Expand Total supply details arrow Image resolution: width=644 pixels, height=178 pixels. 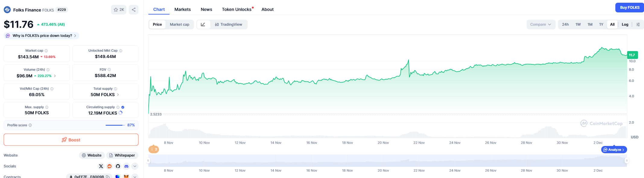[118, 95]
